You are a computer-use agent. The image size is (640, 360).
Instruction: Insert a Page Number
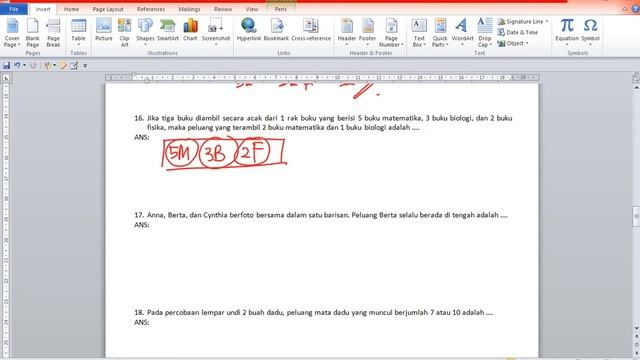click(x=391, y=33)
